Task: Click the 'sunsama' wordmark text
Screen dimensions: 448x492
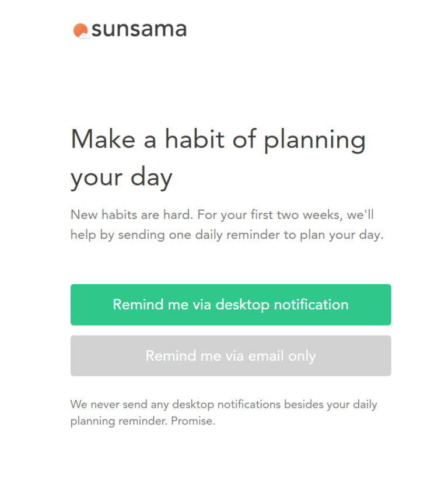Action: 140,29
